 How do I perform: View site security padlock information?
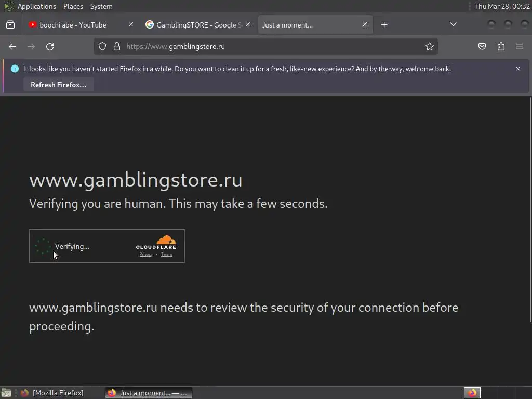click(x=117, y=46)
